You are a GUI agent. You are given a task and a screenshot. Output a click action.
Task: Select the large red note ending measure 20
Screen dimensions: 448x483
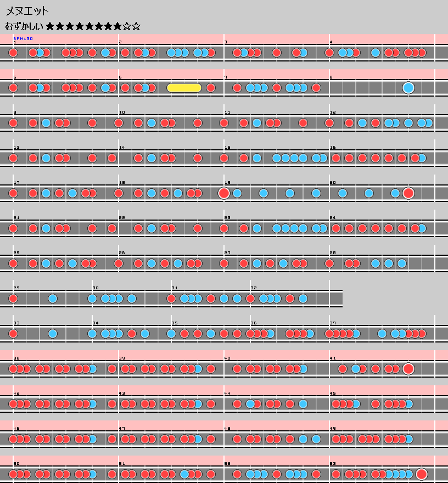click(x=408, y=193)
